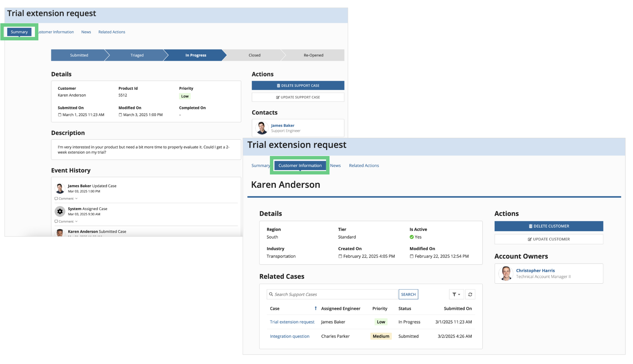The width and height of the screenshot is (633, 364).
Task: Click James Baker avatar in Event History
Action: [x=60, y=188]
